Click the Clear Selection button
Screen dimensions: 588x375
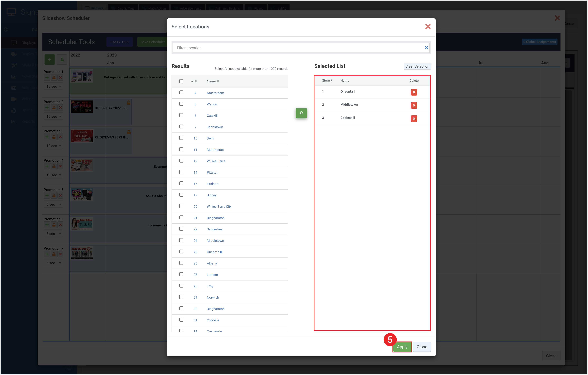click(417, 66)
